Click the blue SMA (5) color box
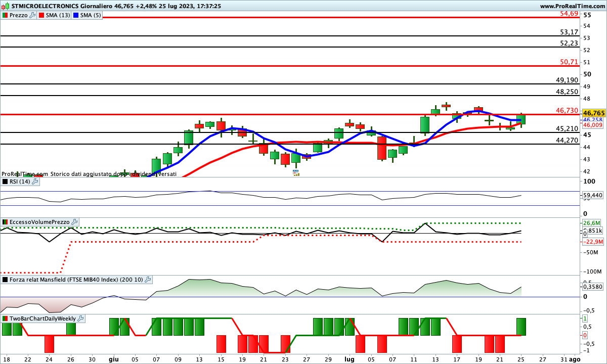The height and width of the screenshot is (364, 607). click(x=76, y=15)
